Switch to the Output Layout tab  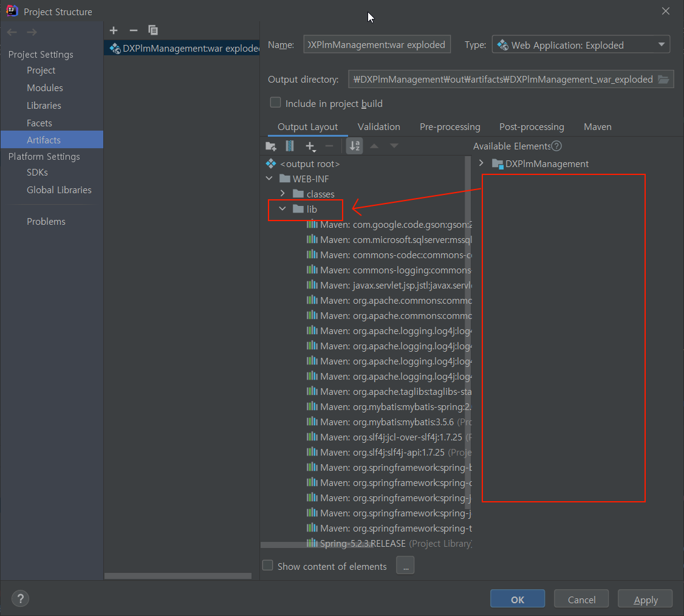click(307, 127)
